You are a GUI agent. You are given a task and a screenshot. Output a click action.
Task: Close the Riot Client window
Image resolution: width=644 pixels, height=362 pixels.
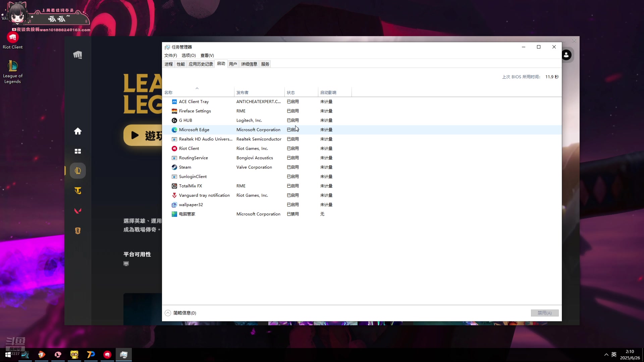(574, 41)
